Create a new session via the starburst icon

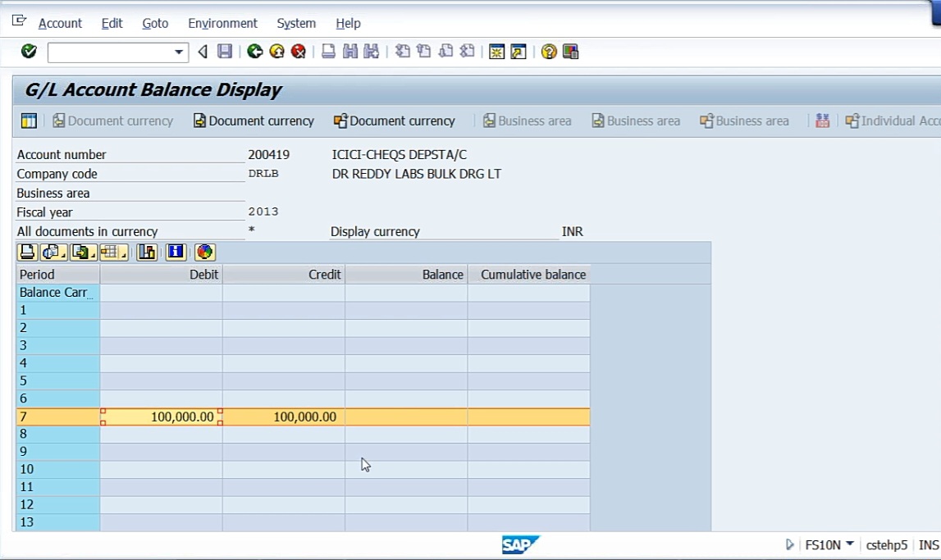[496, 52]
